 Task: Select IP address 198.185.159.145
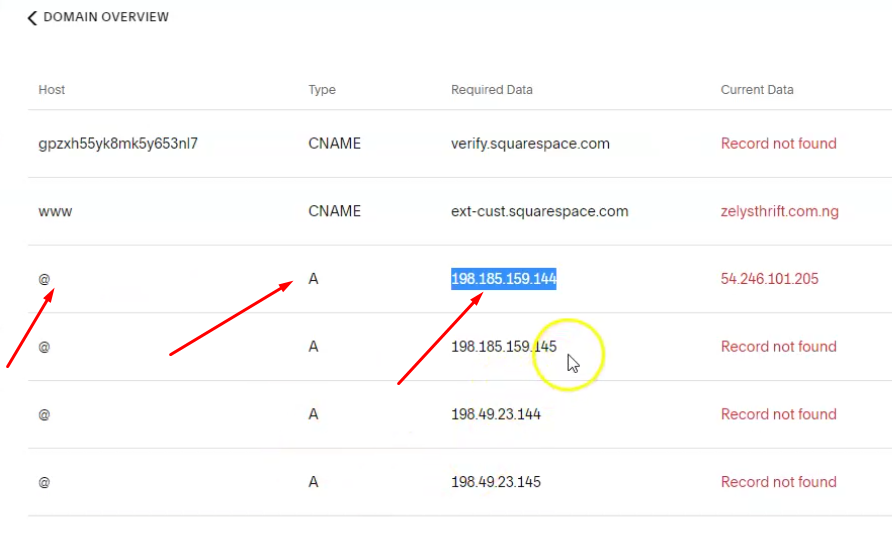(x=503, y=346)
